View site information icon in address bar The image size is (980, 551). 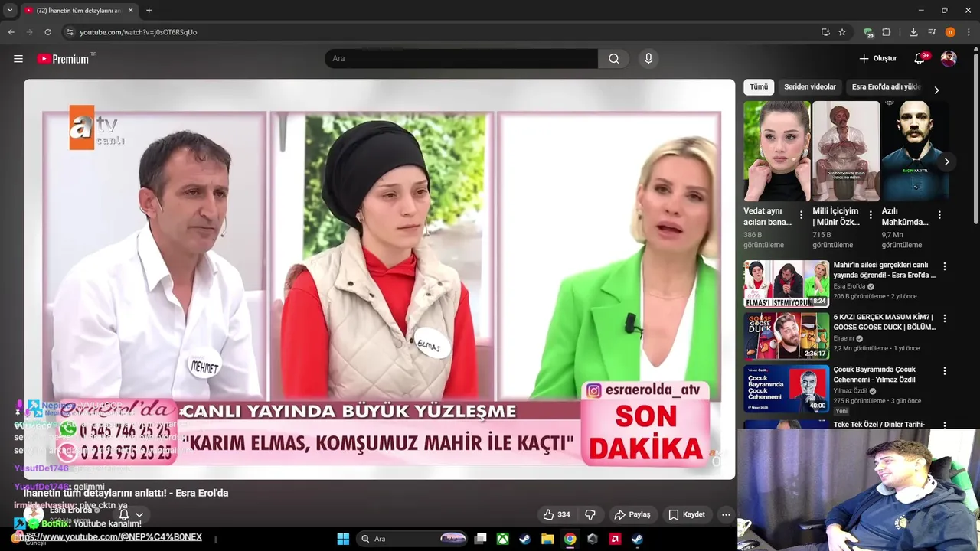[70, 32]
